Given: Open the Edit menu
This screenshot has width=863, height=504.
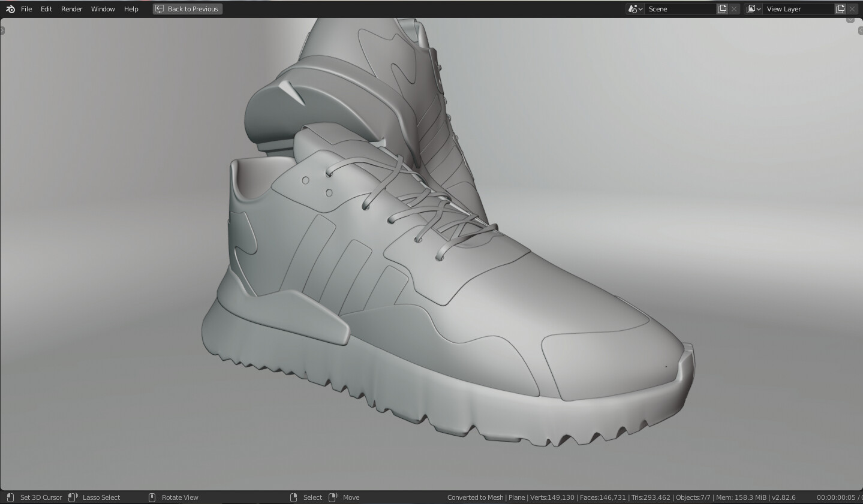Looking at the screenshot, I should point(46,9).
